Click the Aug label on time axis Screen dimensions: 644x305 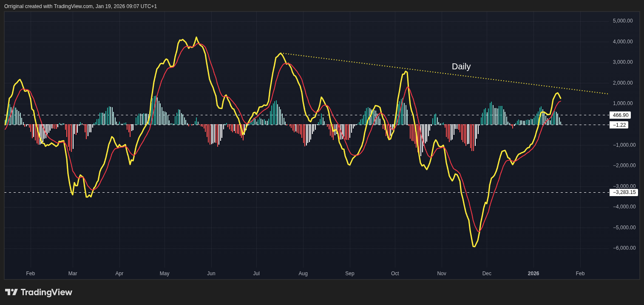[x=303, y=274]
